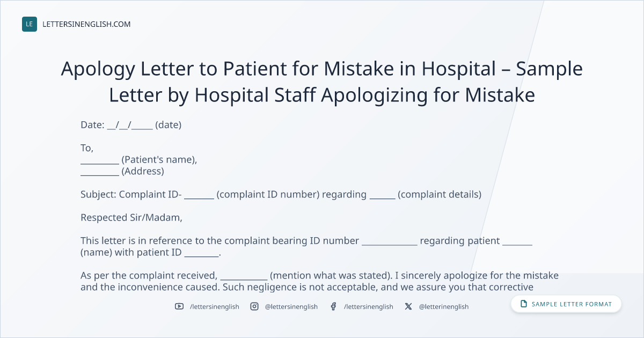The height and width of the screenshot is (338, 644).
Task: Click the LE logo badge
Action: click(x=30, y=24)
